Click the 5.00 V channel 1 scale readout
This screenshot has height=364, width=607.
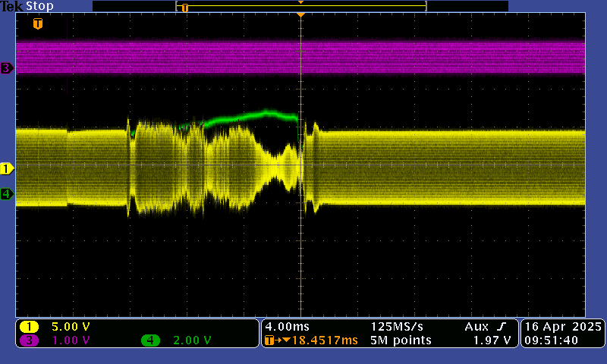(70, 326)
